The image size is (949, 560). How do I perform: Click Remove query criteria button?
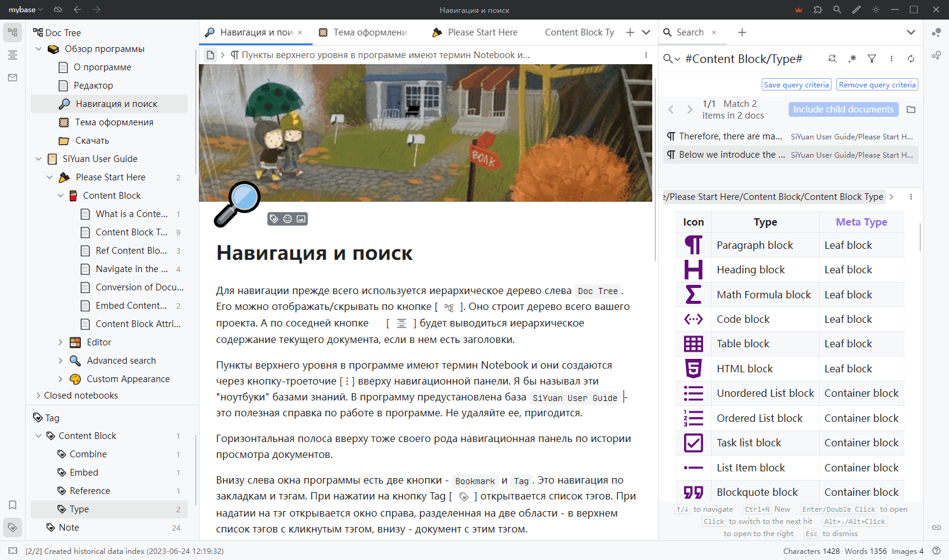(x=877, y=85)
